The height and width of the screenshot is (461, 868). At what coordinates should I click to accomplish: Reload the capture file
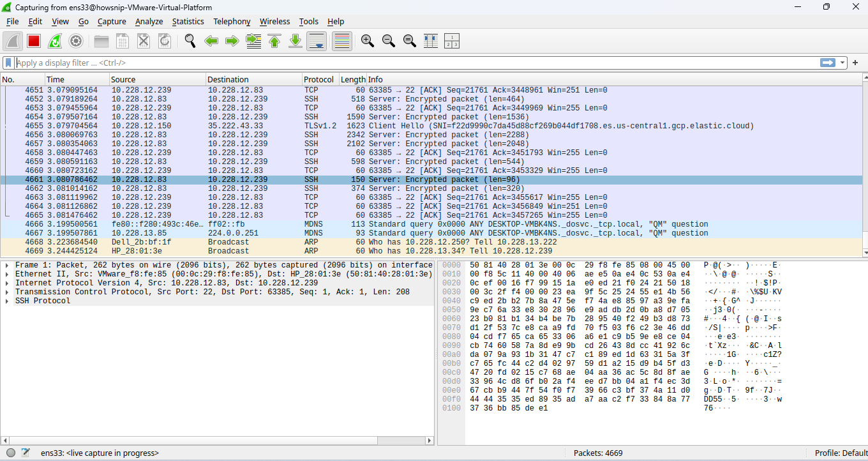(x=165, y=42)
